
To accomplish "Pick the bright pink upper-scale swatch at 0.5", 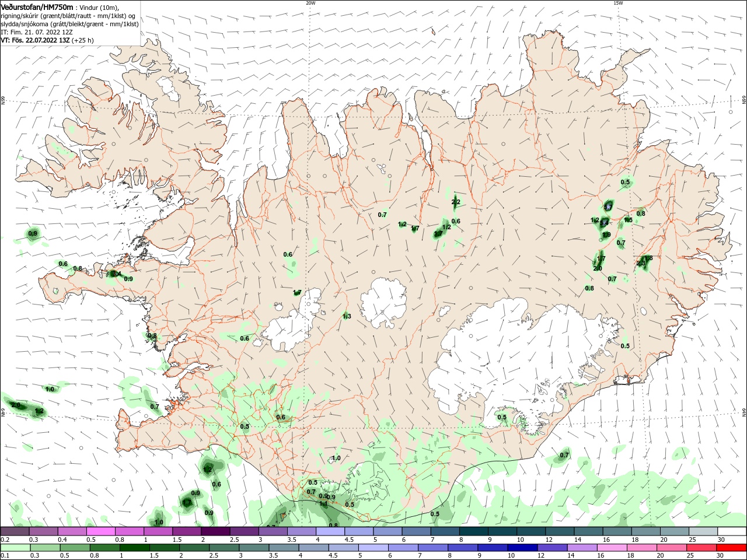I will coord(100,531).
